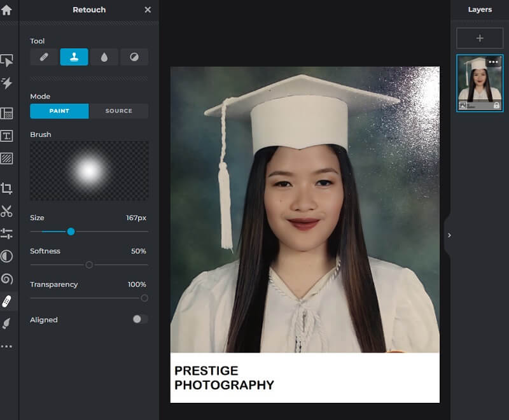Collapse the Layers panel with side arrow
The width and height of the screenshot is (509, 420).
pos(449,235)
